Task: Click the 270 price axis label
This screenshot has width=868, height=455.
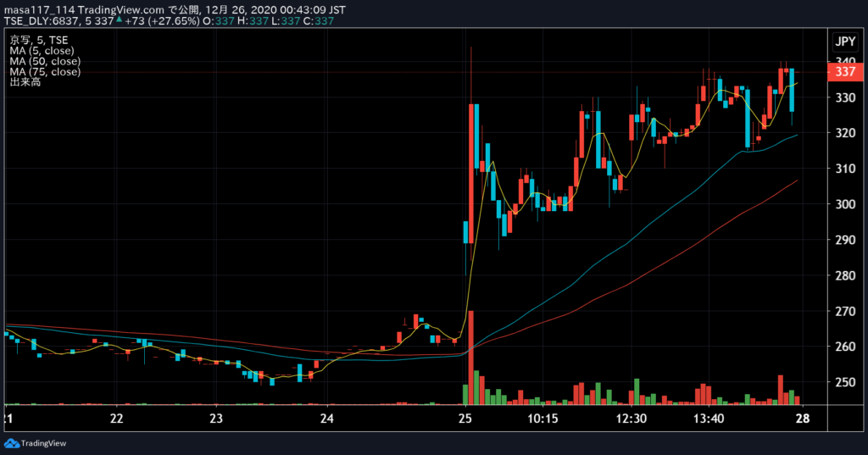Action: [x=845, y=311]
